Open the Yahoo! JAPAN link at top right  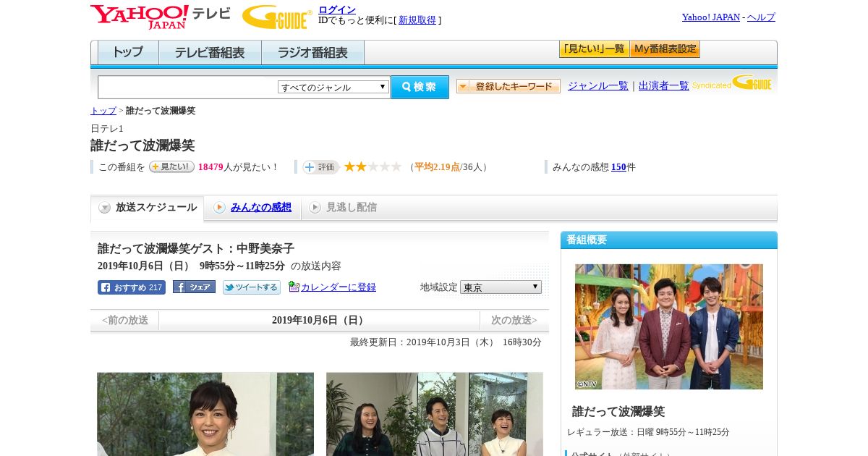(x=711, y=17)
